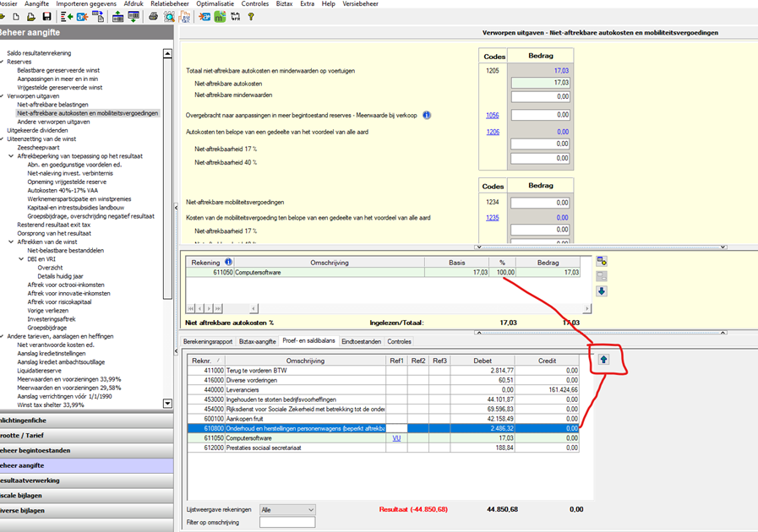758x532 pixels.
Task: Click the yellow key icon in toolbar
Action: (x=251, y=17)
